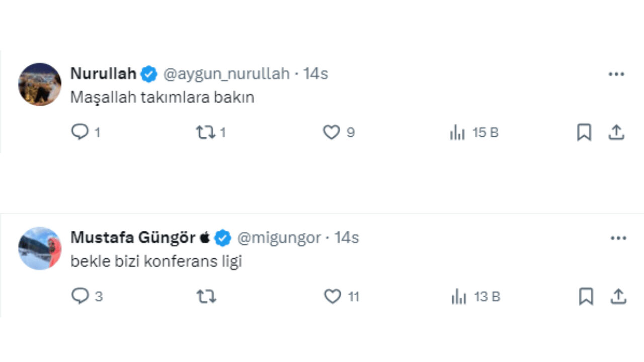
Task: Reply to Mustafa Güngör's tweet
Action: (x=80, y=297)
